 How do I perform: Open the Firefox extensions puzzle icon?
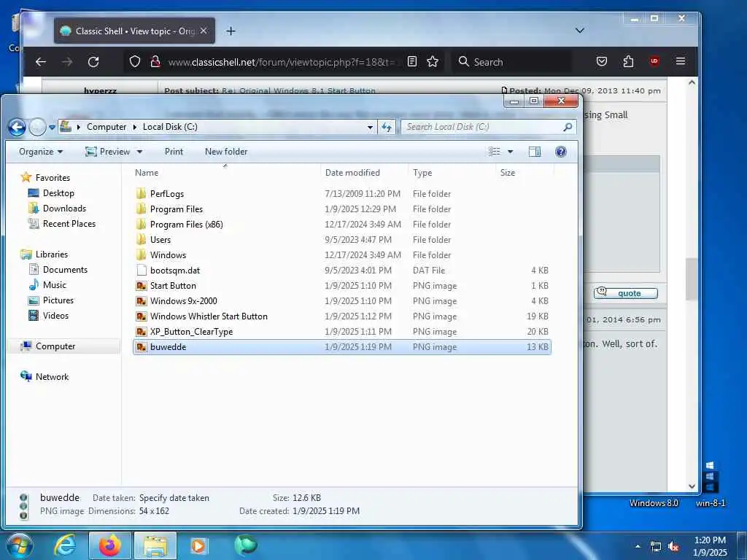(x=628, y=61)
